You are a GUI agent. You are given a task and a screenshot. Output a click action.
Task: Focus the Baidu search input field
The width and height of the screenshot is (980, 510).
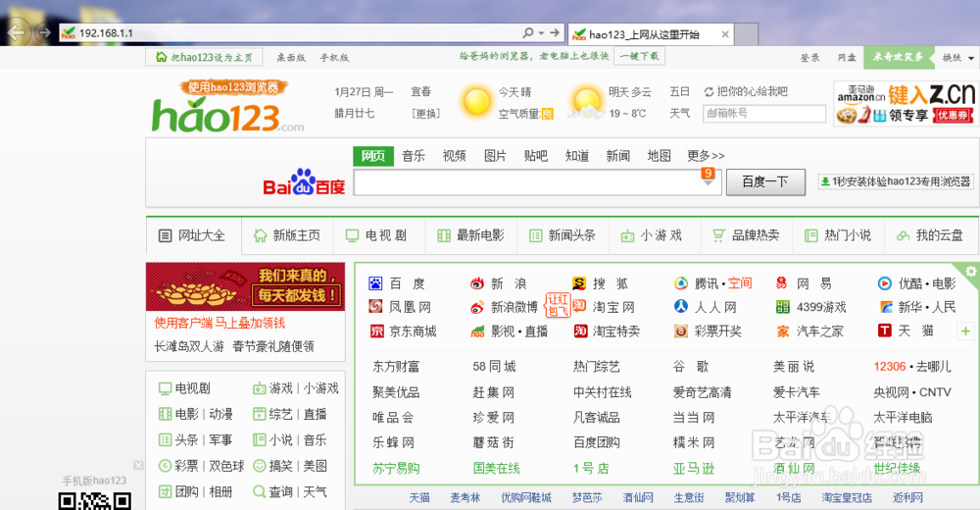point(537,182)
